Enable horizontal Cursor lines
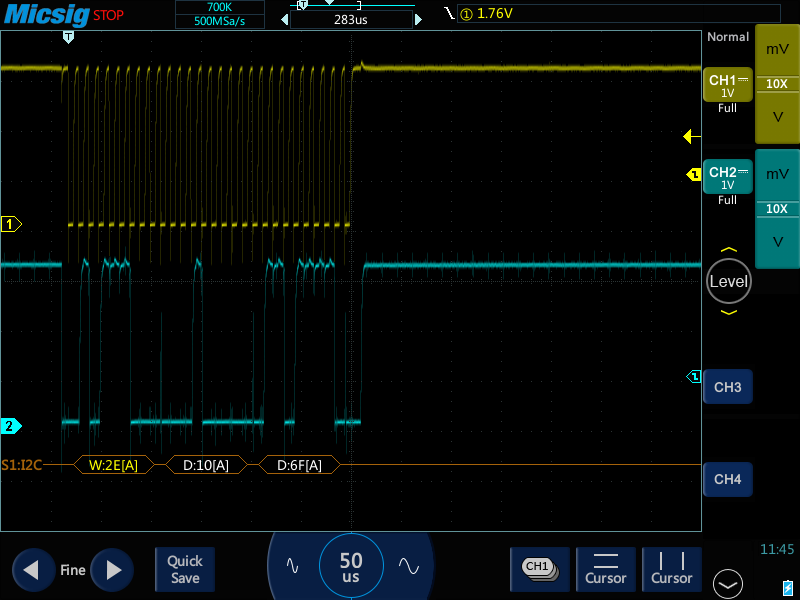The width and height of the screenshot is (800, 600). tap(606, 569)
